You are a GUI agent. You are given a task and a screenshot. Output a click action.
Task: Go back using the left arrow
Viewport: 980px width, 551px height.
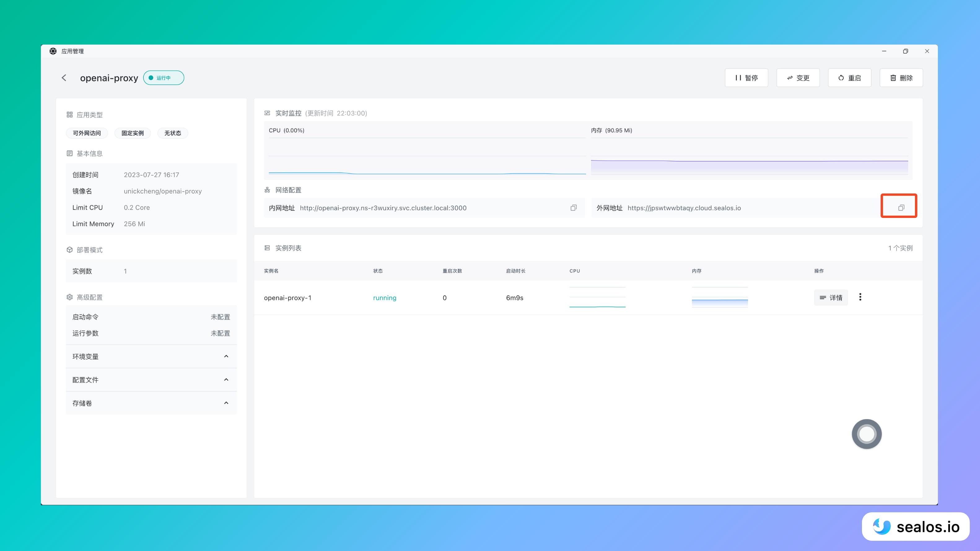(x=64, y=78)
